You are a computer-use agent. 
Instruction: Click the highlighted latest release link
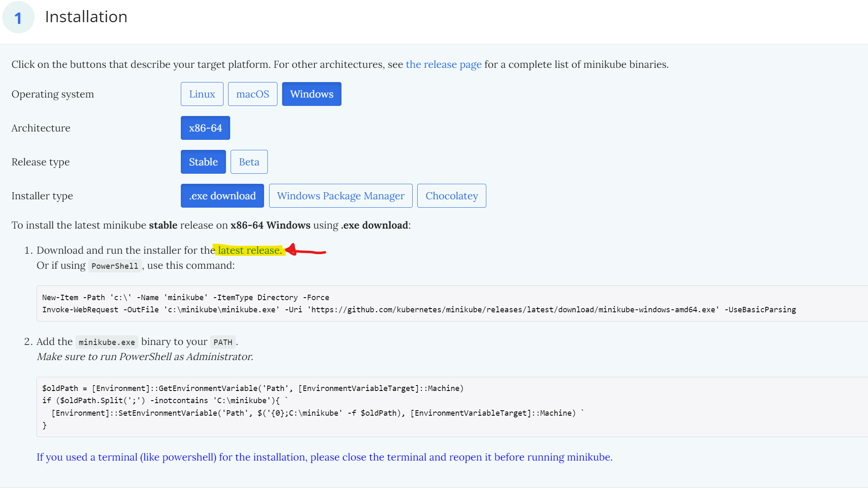point(249,250)
